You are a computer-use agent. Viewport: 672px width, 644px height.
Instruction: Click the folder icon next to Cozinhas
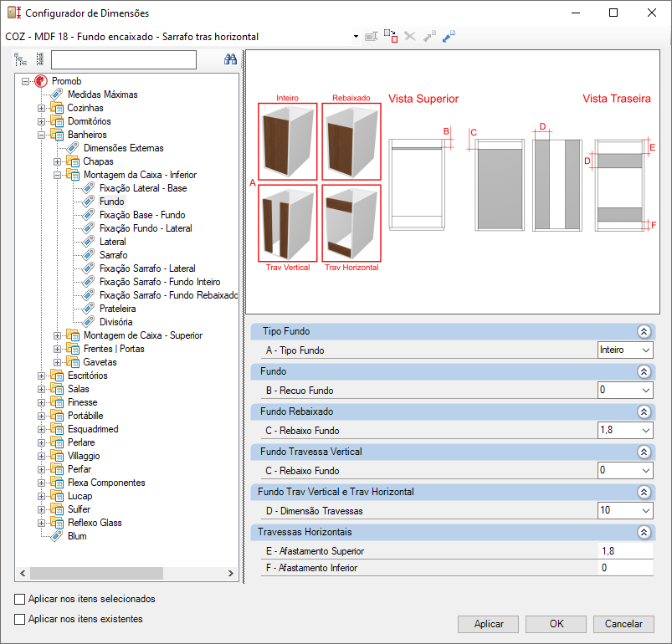pyautogui.click(x=57, y=108)
